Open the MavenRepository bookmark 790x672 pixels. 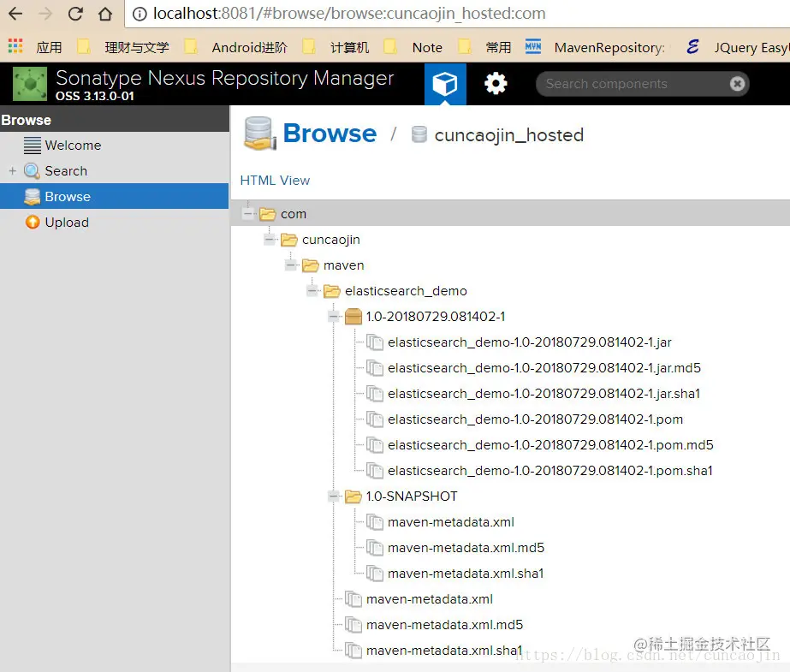(595, 47)
